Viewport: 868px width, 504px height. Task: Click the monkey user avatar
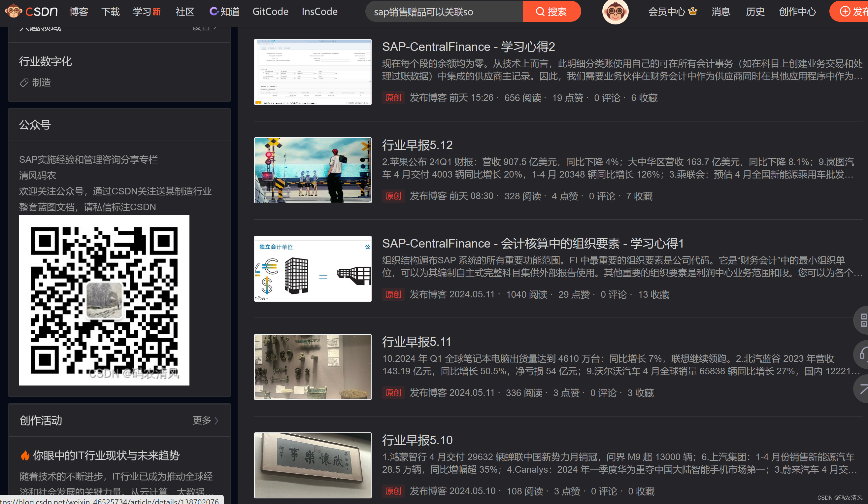click(615, 11)
